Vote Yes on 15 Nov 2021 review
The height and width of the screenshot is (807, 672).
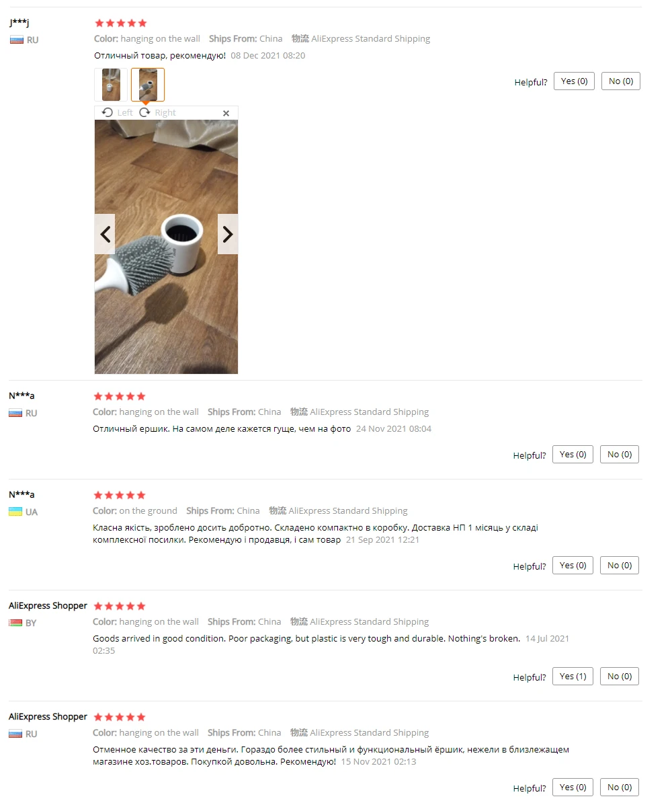pyautogui.click(x=573, y=787)
